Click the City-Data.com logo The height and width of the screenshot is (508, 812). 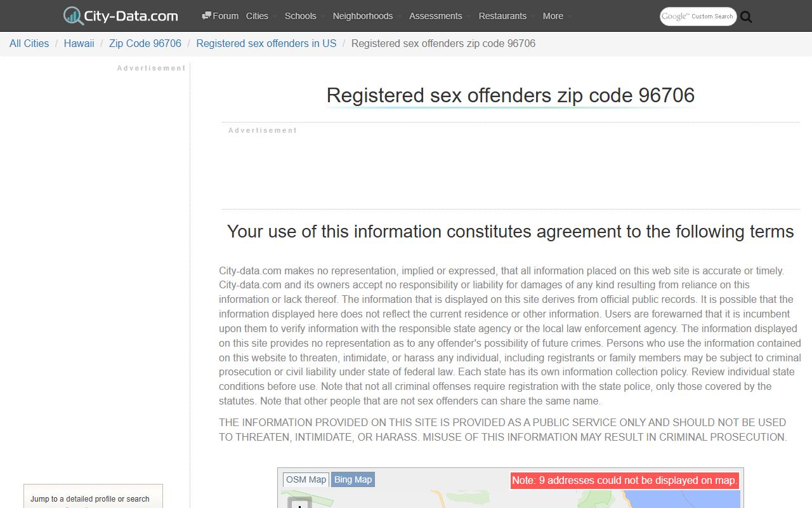pyautogui.click(x=121, y=16)
